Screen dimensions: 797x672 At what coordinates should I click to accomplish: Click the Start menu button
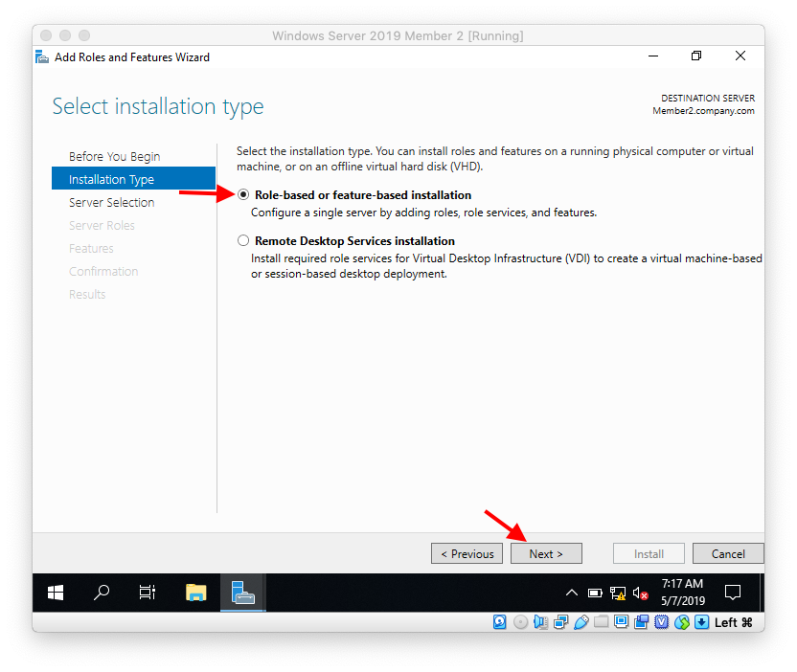pos(55,593)
